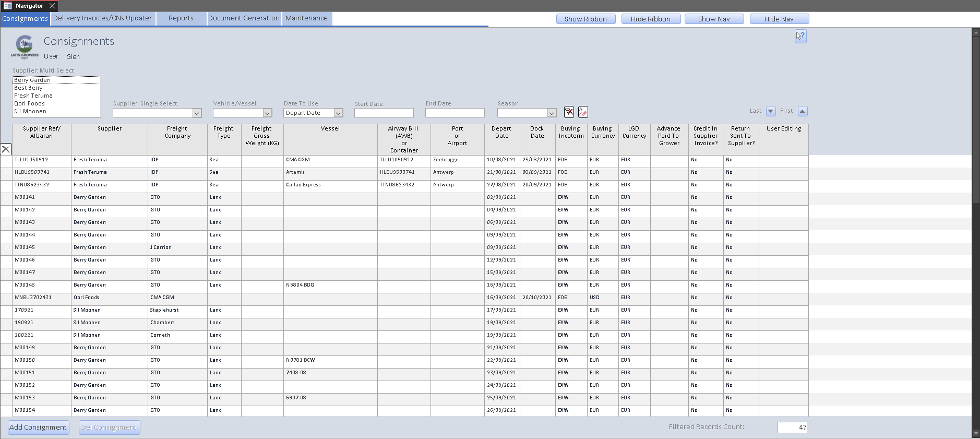Click the Hide Nav button
The height and width of the screenshot is (439, 980).
point(779,19)
